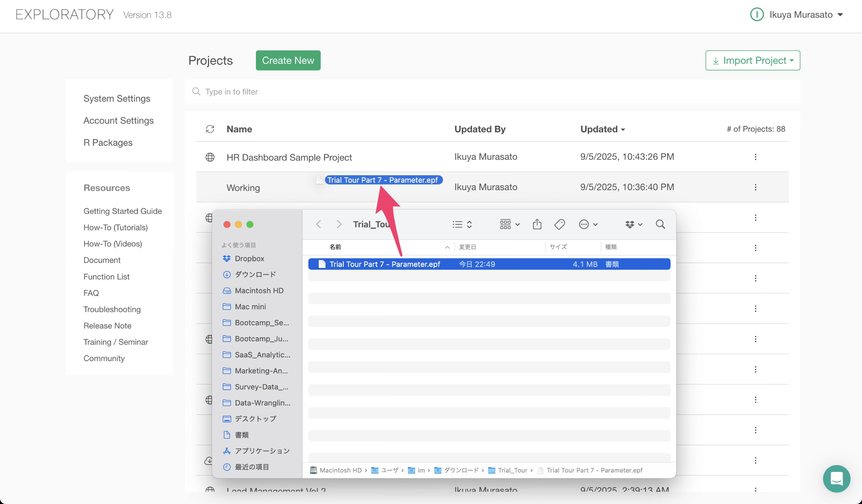Open Account Settings
Image resolution: width=862 pixels, height=504 pixels.
(x=118, y=120)
